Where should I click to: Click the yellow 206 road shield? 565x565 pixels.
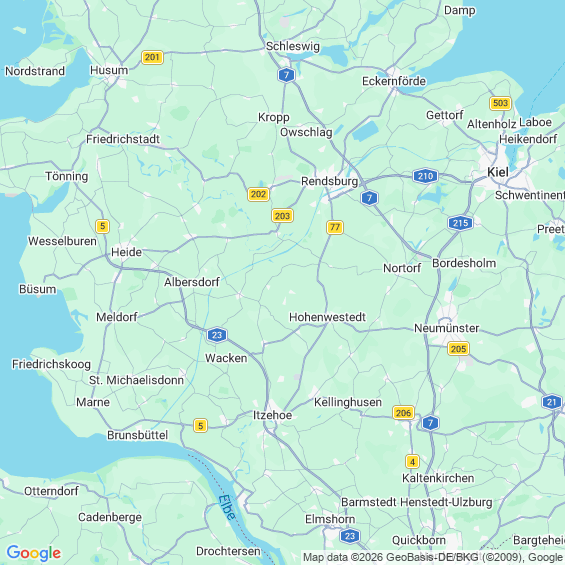tap(403, 413)
